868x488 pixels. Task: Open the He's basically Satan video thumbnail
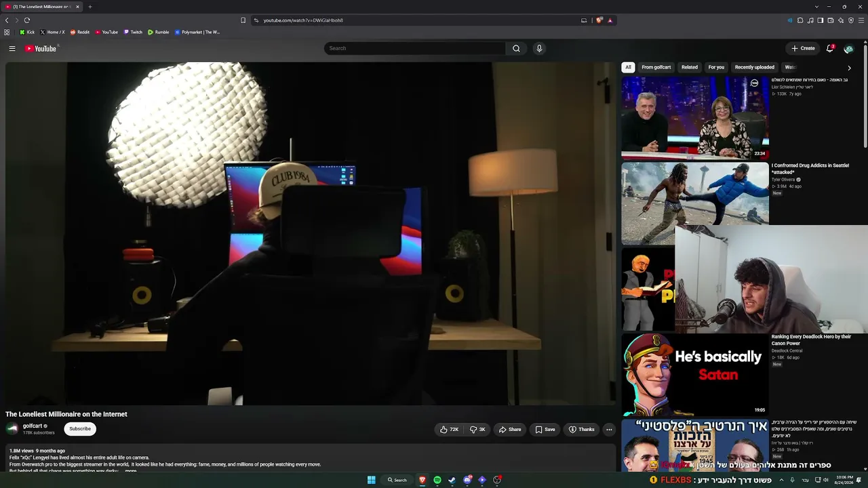click(695, 374)
